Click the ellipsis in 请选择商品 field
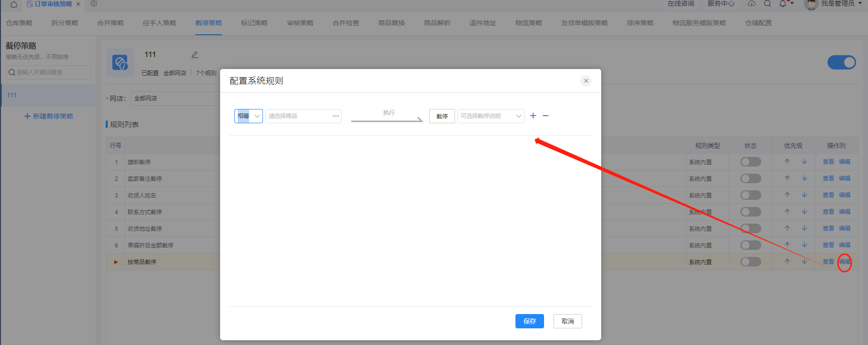The width and height of the screenshot is (868, 345). pyautogui.click(x=336, y=116)
